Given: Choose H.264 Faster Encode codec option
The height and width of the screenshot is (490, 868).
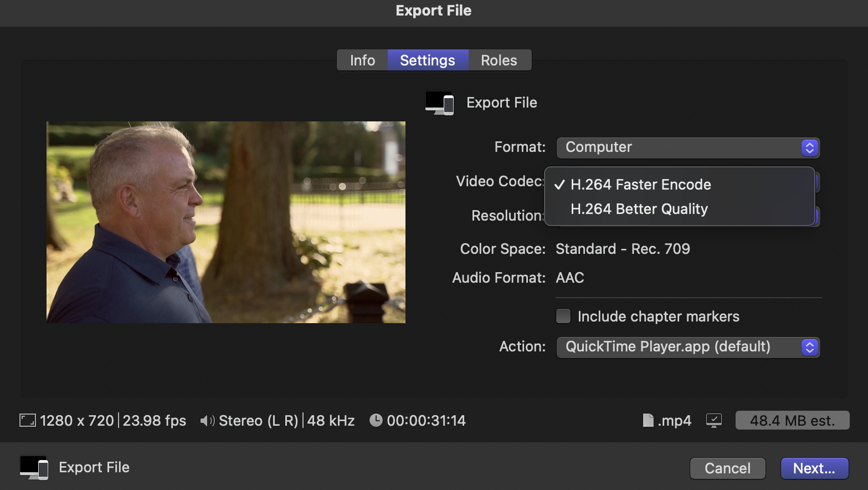Looking at the screenshot, I should pyautogui.click(x=680, y=185).
